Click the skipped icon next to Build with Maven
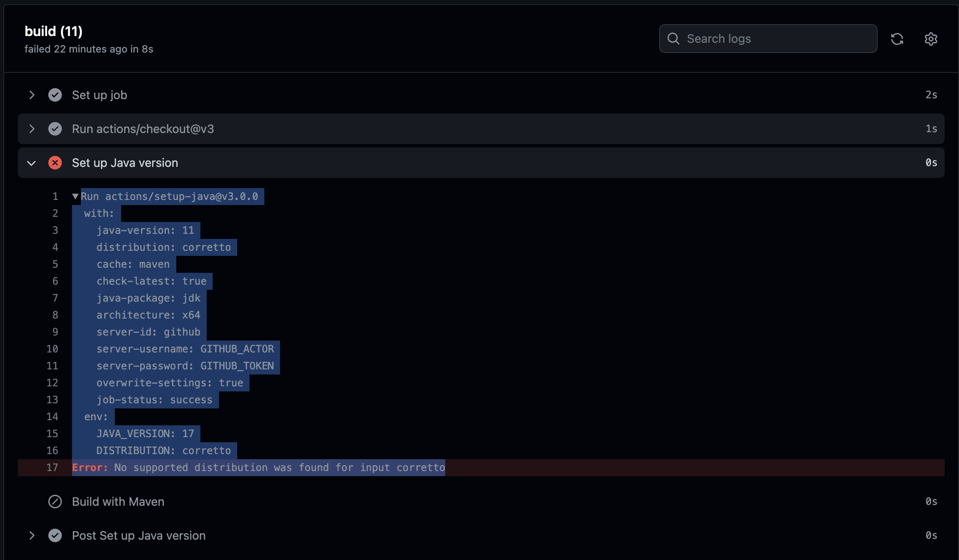 click(x=55, y=502)
